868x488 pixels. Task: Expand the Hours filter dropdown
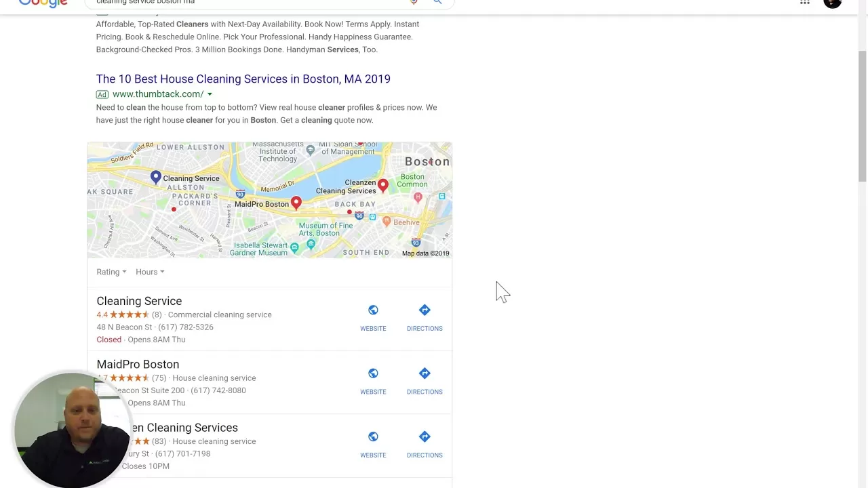[x=150, y=272]
